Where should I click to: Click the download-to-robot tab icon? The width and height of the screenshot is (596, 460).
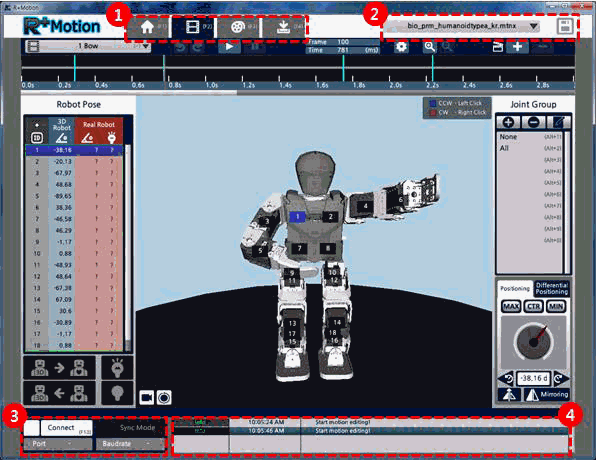[x=283, y=27]
